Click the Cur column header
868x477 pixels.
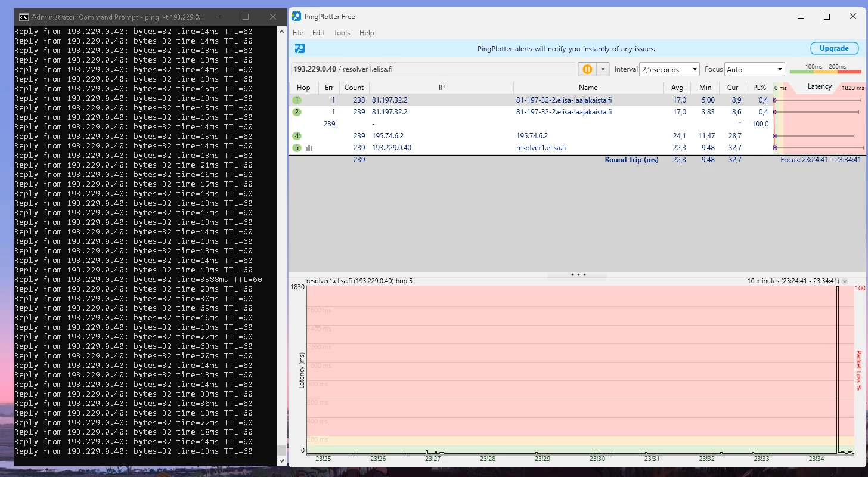click(733, 88)
